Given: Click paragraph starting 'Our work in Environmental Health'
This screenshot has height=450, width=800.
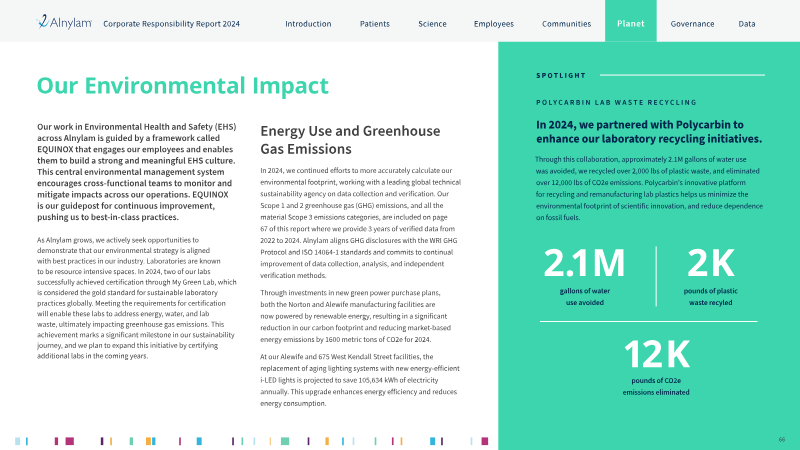Looking at the screenshot, I should (136, 172).
